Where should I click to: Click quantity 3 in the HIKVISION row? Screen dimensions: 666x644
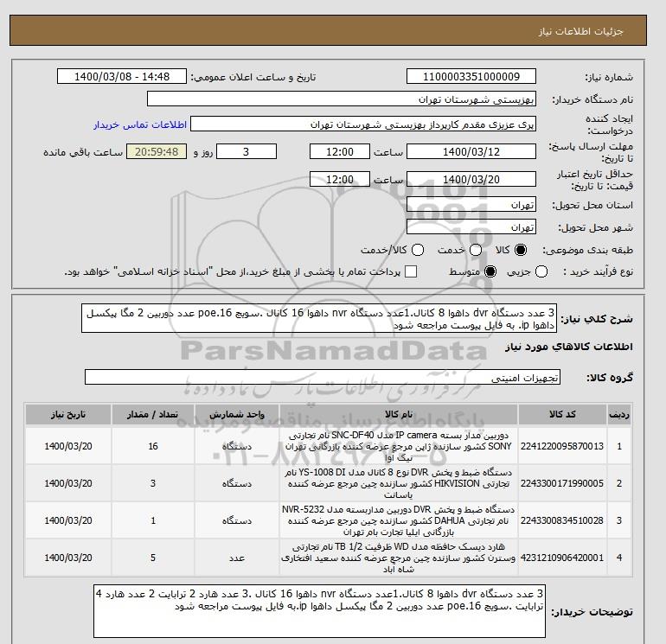click(x=153, y=483)
